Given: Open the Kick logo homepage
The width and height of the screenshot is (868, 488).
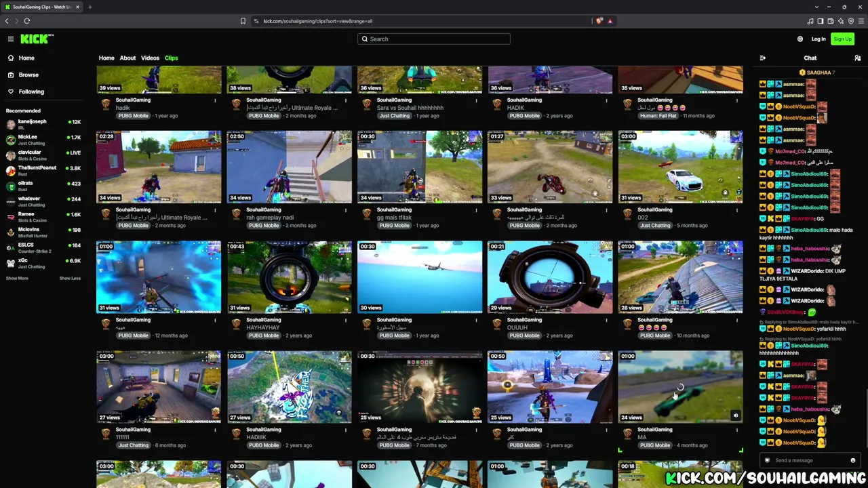Looking at the screenshot, I should [37, 39].
